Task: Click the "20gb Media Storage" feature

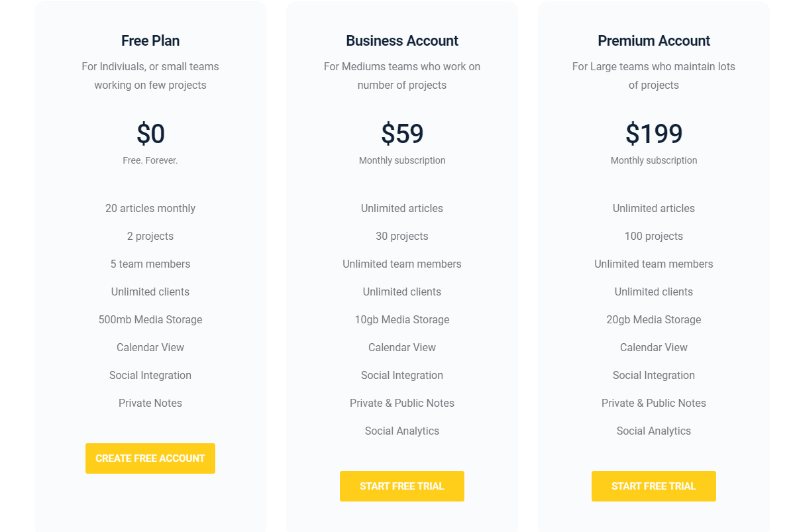Action: pos(654,320)
